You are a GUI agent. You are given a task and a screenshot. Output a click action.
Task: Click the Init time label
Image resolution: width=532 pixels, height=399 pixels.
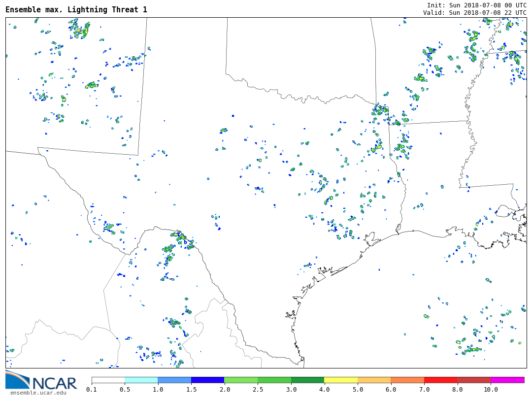[477, 5]
